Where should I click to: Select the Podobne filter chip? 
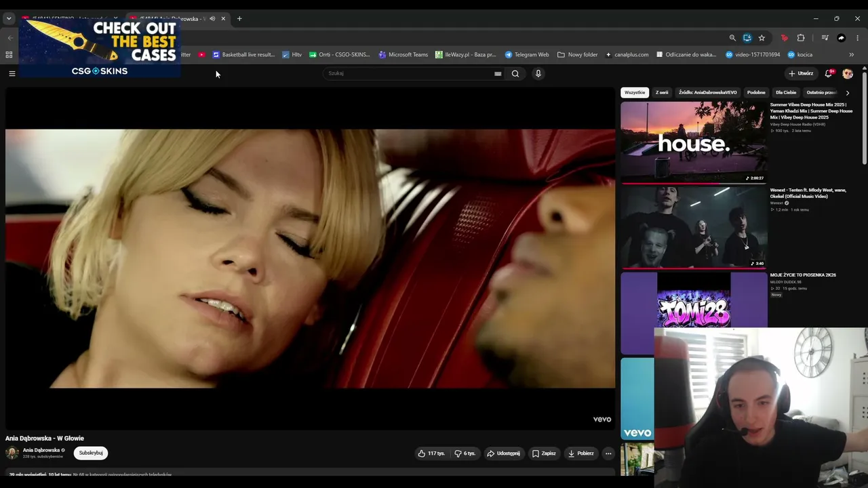pyautogui.click(x=756, y=92)
